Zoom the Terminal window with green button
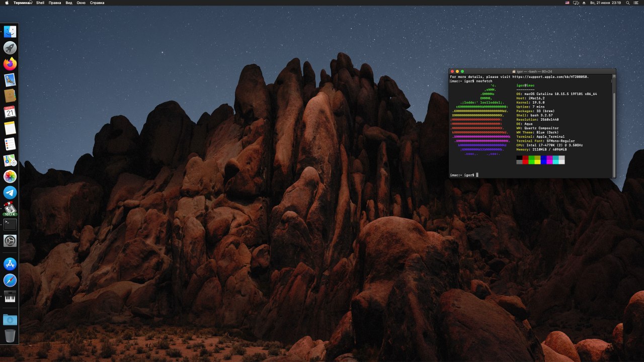Viewport: 644px width, 362px height. 462,71
